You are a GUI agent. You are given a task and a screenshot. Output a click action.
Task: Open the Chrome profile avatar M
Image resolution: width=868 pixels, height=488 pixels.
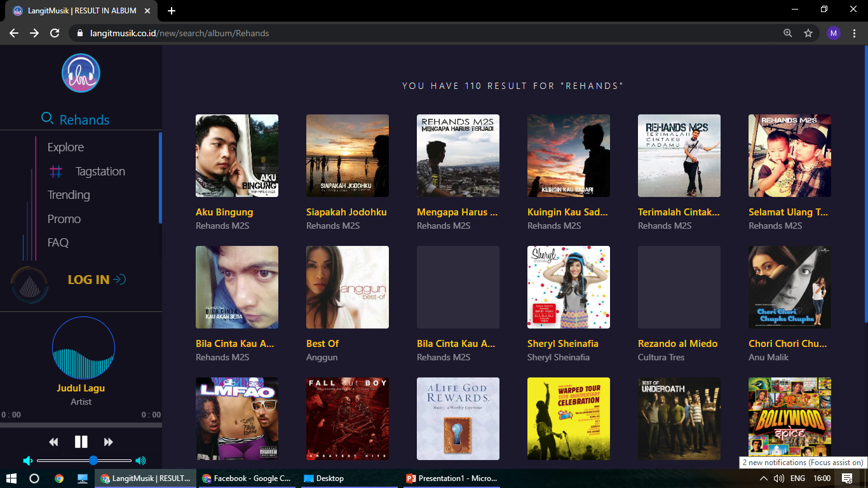coord(834,33)
